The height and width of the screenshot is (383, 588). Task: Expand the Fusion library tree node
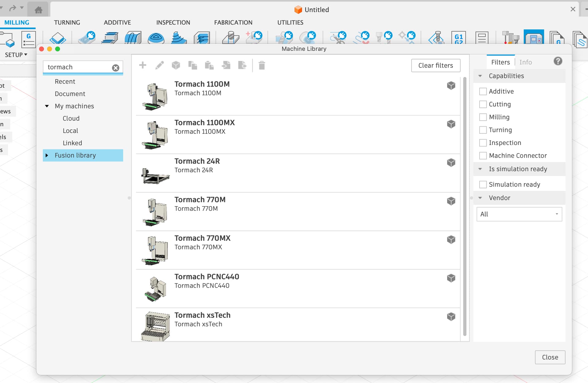tap(47, 155)
